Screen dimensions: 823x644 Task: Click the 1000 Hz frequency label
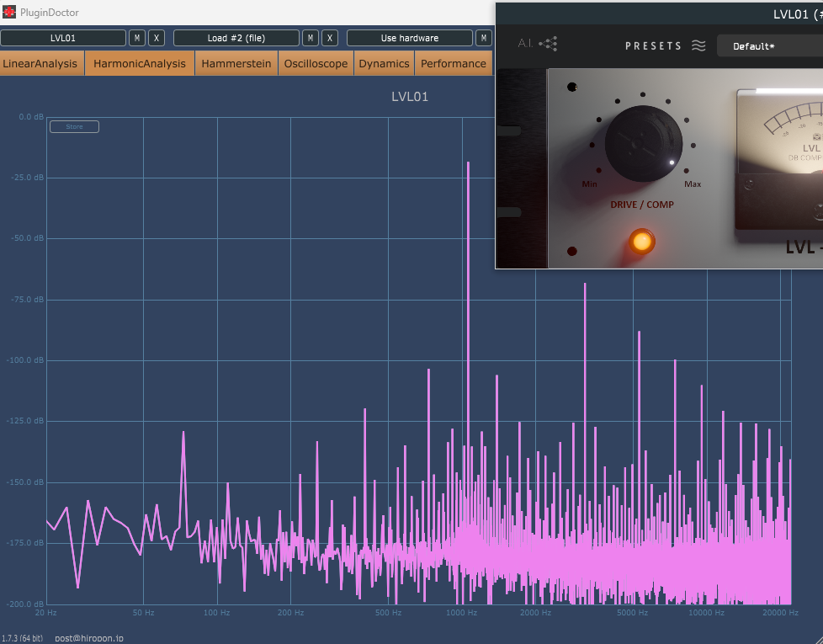[462, 613]
